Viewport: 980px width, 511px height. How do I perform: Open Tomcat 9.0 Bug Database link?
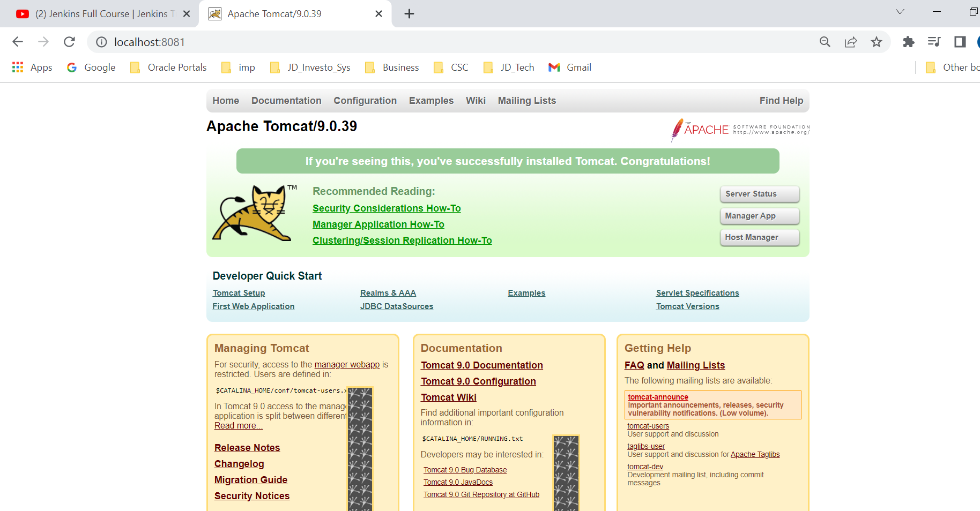tap(465, 470)
